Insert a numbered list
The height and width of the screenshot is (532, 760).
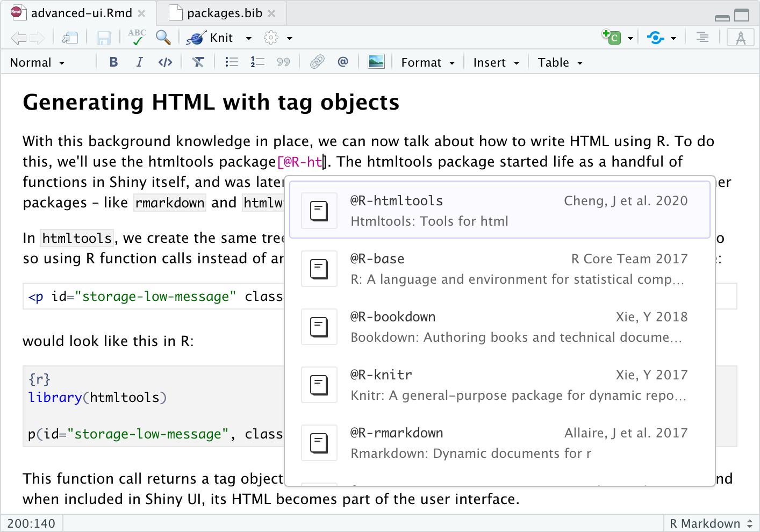257,62
